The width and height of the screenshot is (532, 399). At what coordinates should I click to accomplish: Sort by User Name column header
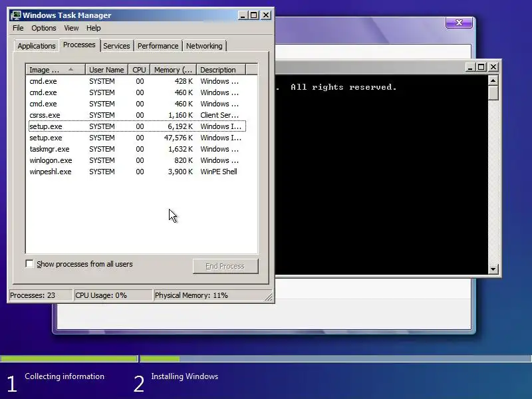[106, 70]
